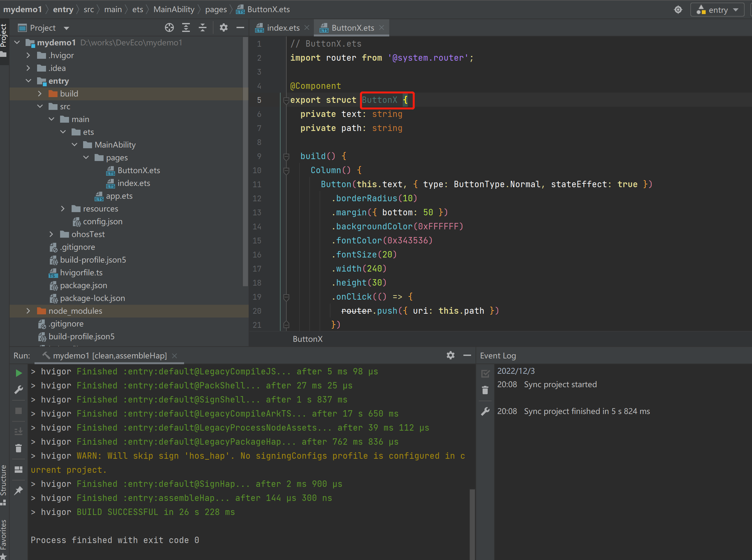Expand the build folder
Screen dimensions: 752x560
tap(40, 94)
